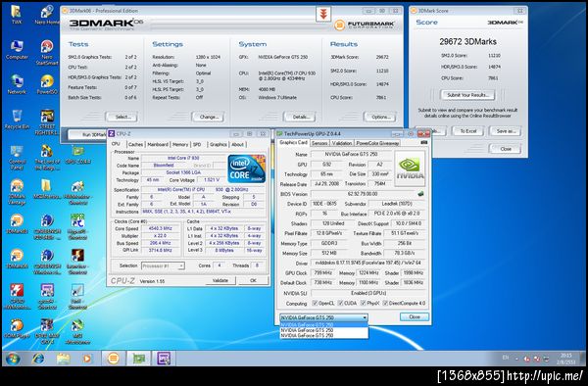This screenshot has height=386, width=588.
Task: Click the red download arrow in 3DMark06
Action: 323,15
